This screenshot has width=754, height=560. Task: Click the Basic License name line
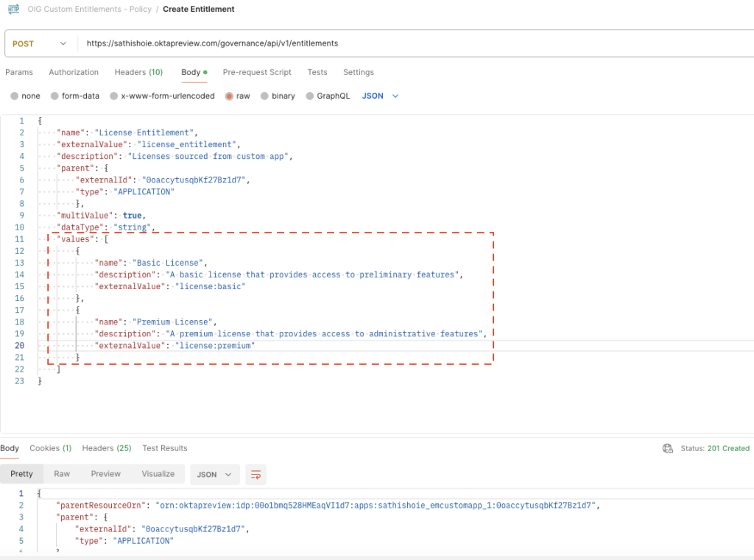(151, 263)
